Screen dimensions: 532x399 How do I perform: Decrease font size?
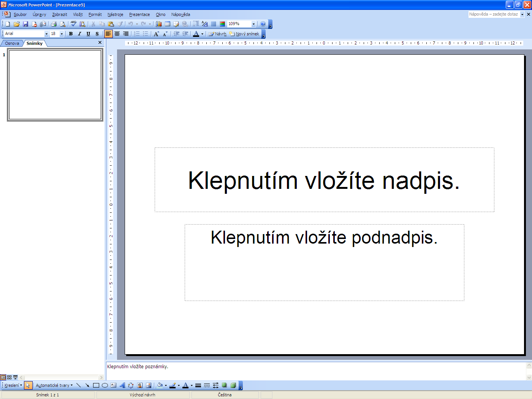(165, 34)
